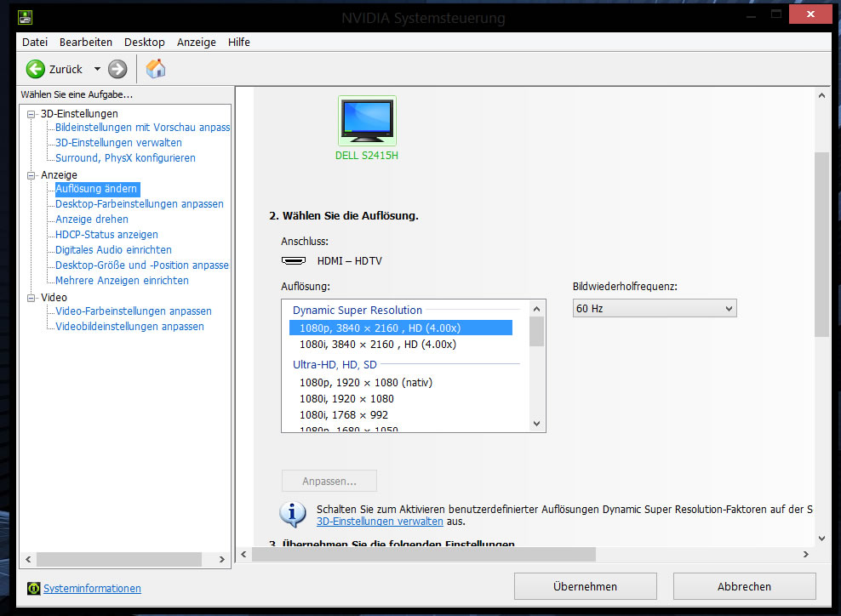
Task: Collapse the Video tree node
Action: [x=31, y=298]
